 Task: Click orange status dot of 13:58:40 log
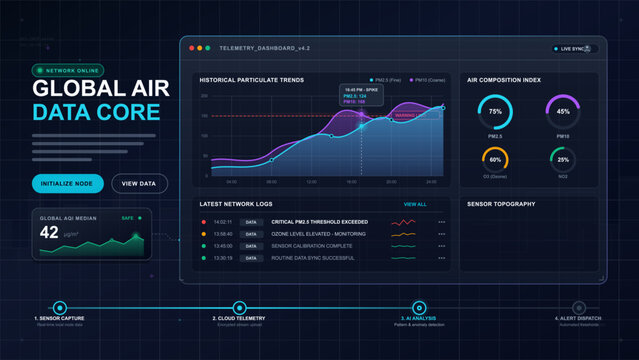(x=204, y=234)
